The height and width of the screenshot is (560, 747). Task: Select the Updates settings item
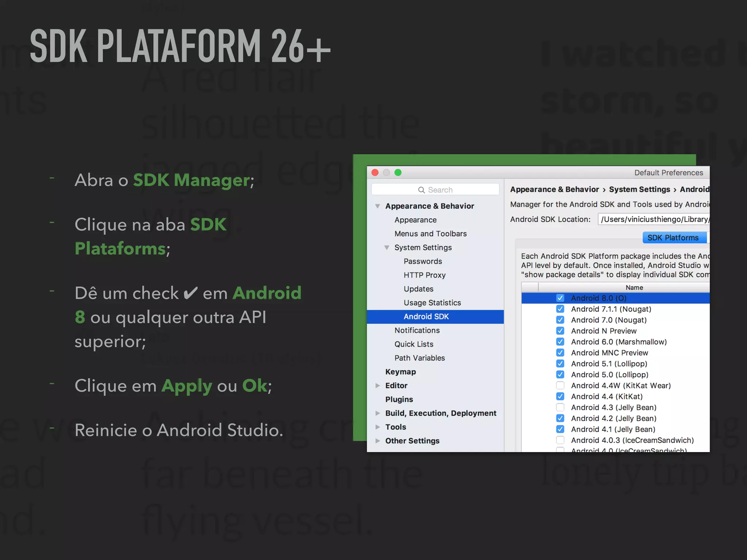[418, 289]
